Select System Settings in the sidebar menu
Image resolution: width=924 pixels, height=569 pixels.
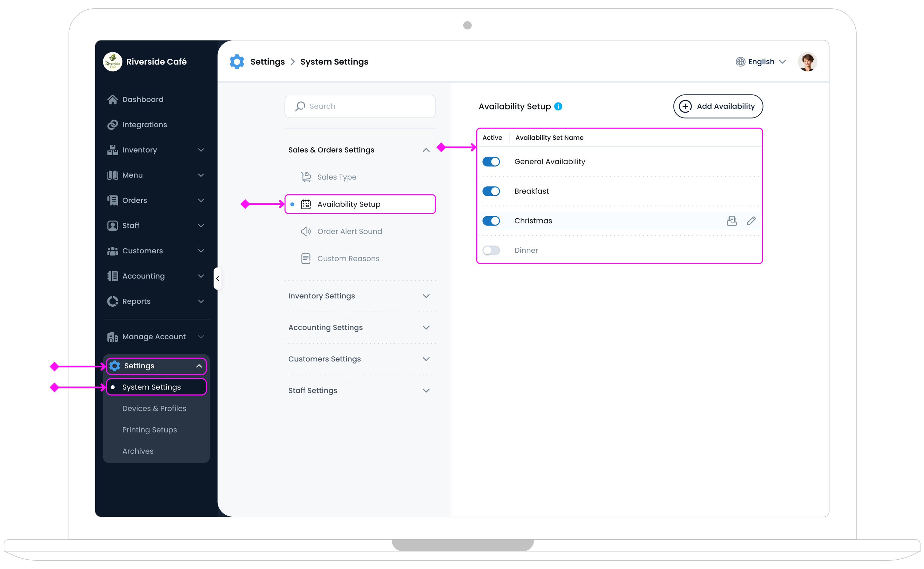click(151, 386)
